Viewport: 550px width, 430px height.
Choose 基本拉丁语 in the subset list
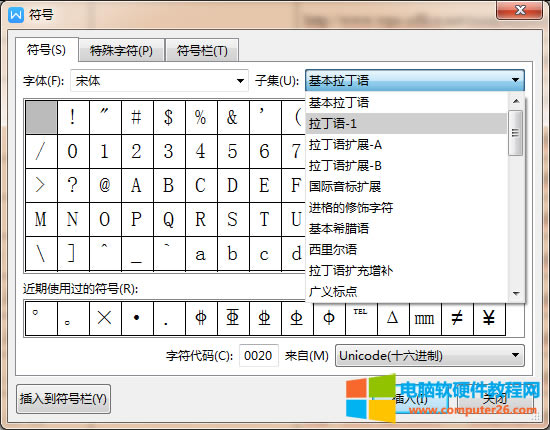coord(406,102)
